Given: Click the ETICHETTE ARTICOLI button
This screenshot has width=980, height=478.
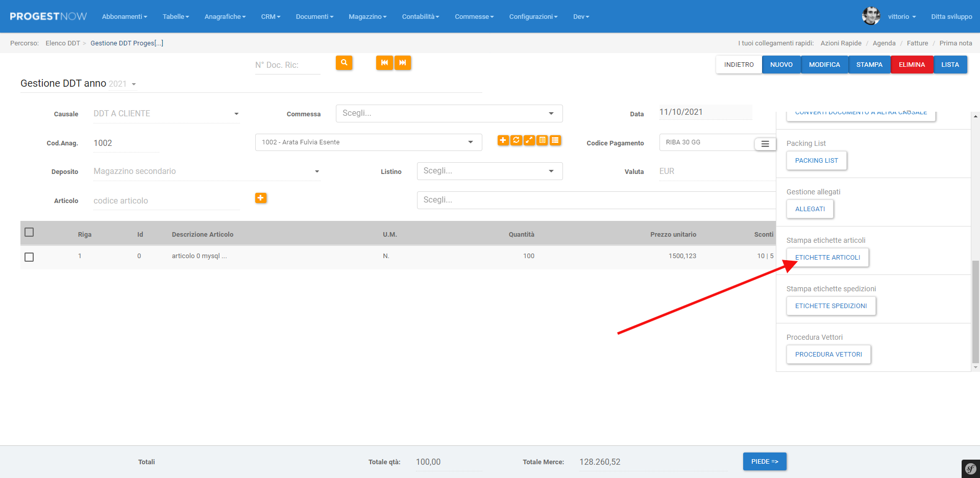Looking at the screenshot, I should (x=827, y=258).
